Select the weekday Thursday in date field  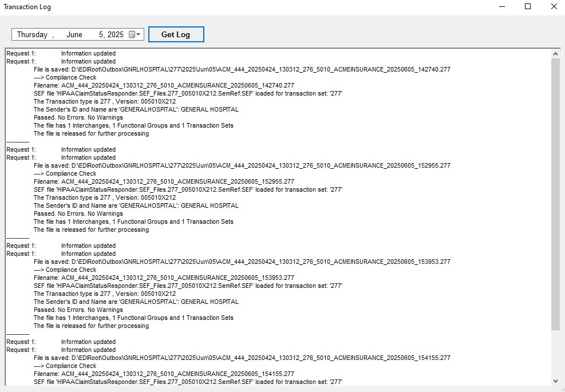click(x=32, y=34)
